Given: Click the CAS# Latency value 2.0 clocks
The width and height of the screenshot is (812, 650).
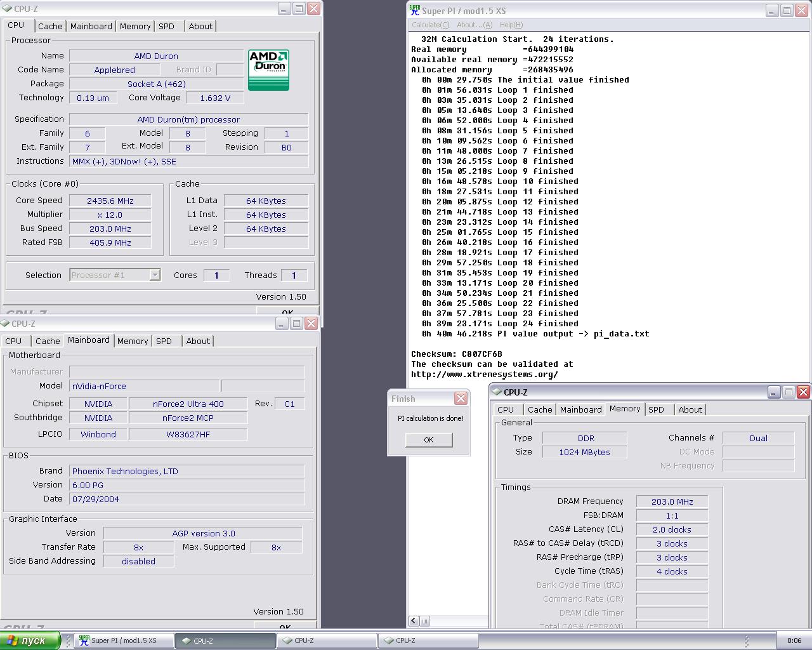Looking at the screenshot, I should [672, 529].
